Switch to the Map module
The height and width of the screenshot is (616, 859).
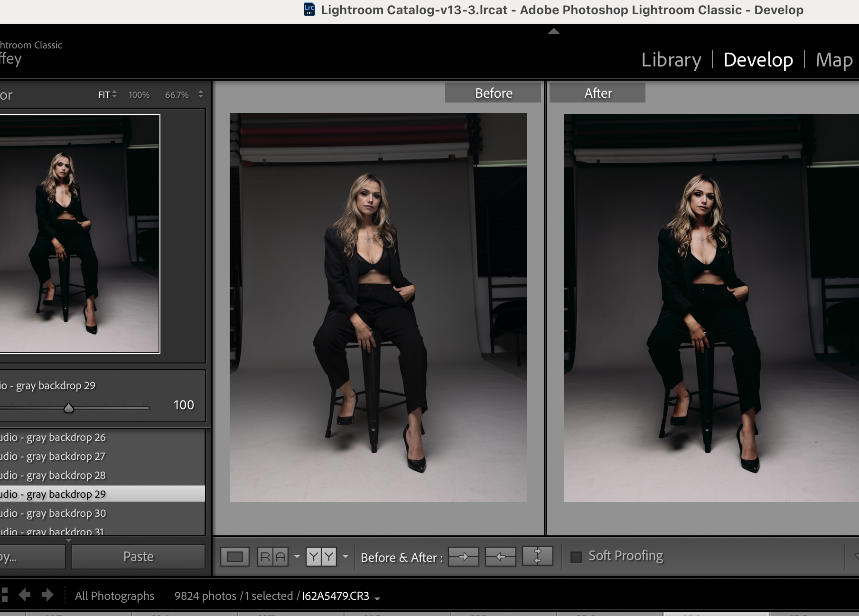834,60
